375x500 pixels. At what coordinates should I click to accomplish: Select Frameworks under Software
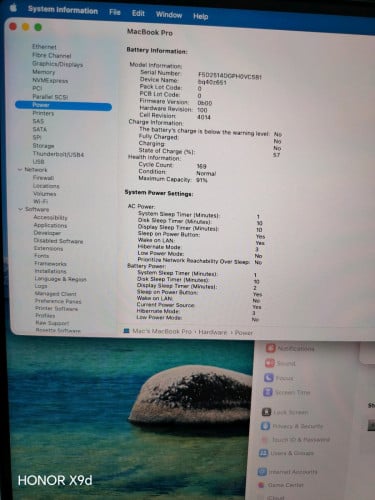50,264
